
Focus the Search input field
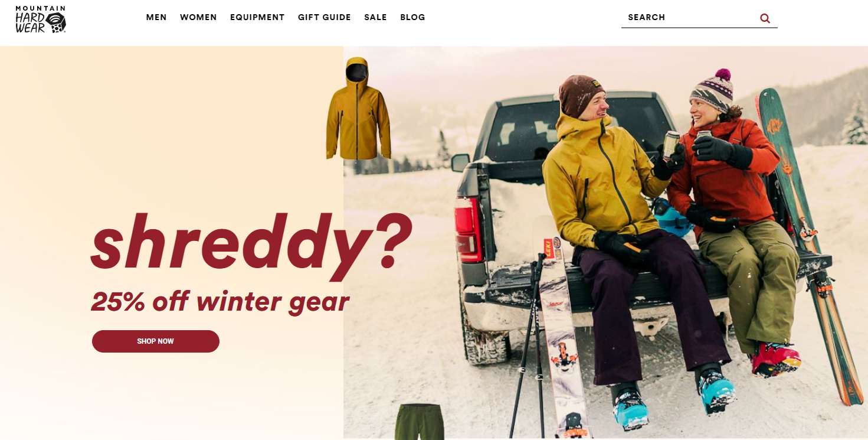(x=690, y=18)
